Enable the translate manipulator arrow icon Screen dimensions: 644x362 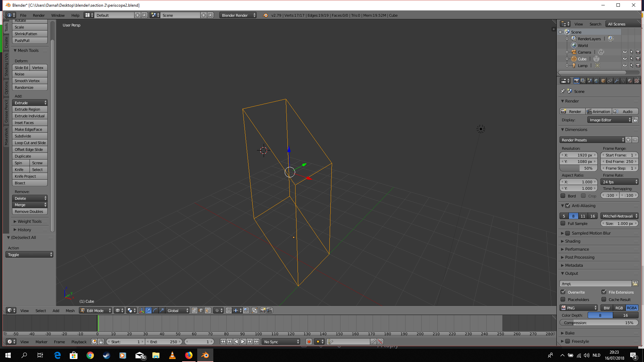(148, 310)
